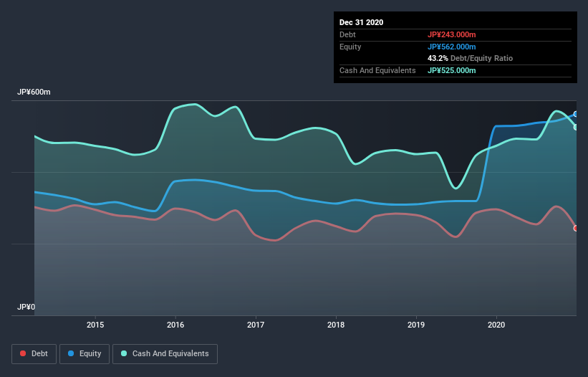588x377 pixels.
Task: Toggle the Equity series legend button
Action: coord(85,354)
